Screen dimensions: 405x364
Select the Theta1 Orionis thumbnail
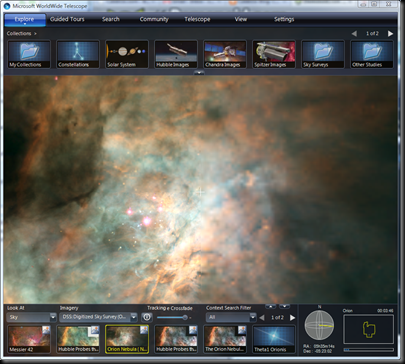[274, 339]
